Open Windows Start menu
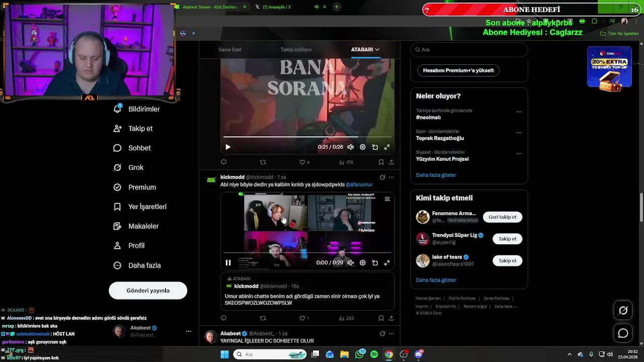644x362 pixels. [x=225, y=354]
